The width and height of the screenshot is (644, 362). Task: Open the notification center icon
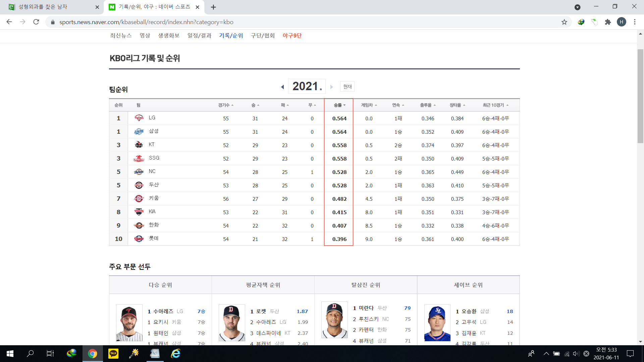point(630,354)
